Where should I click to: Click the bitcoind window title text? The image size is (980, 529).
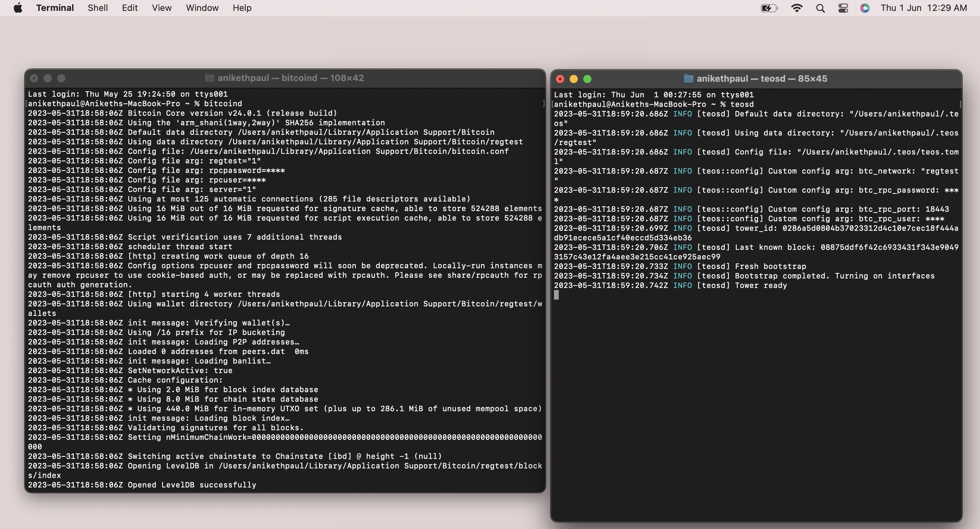pyautogui.click(x=291, y=78)
